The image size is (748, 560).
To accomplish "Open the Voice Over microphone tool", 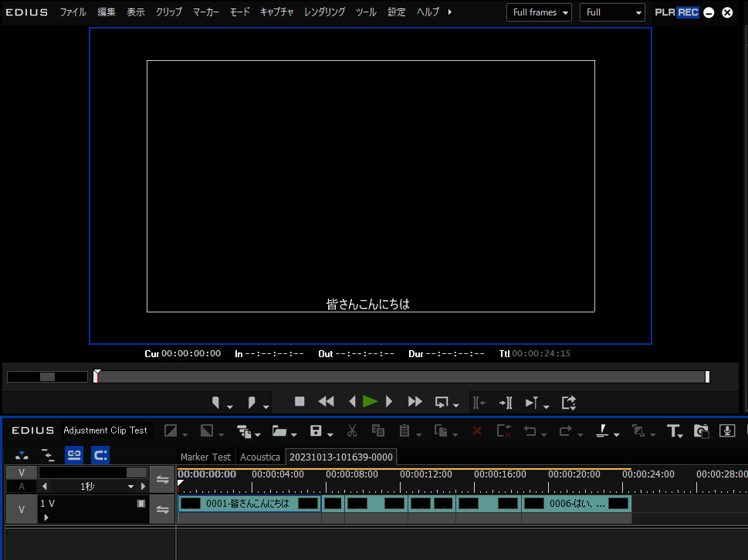I will tap(727, 431).
